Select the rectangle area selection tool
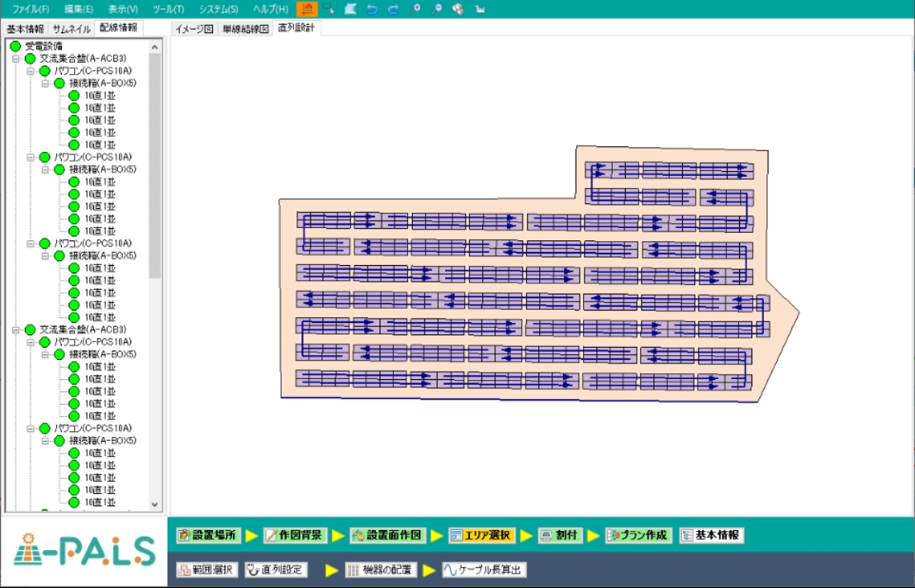The height and width of the screenshot is (588, 915). [329, 9]
